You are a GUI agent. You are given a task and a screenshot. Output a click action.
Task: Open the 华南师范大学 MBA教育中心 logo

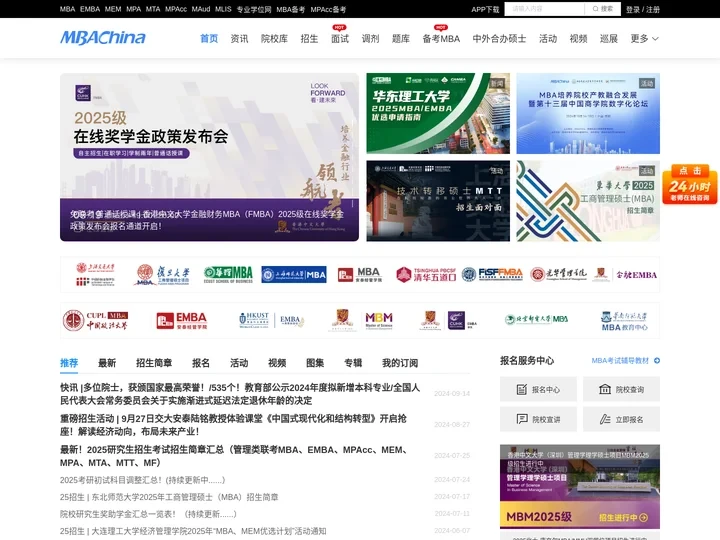[x=624, y=321]
